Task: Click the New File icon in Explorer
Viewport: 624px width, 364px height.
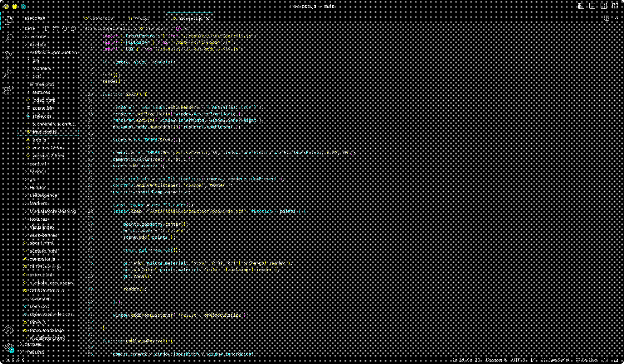Action: (47, 29)
